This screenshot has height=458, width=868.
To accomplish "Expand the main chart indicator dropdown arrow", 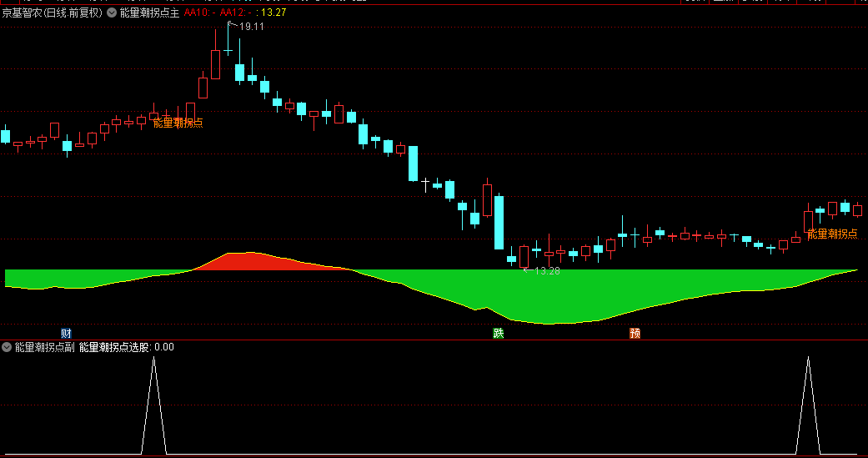I will tap(112, 13).
